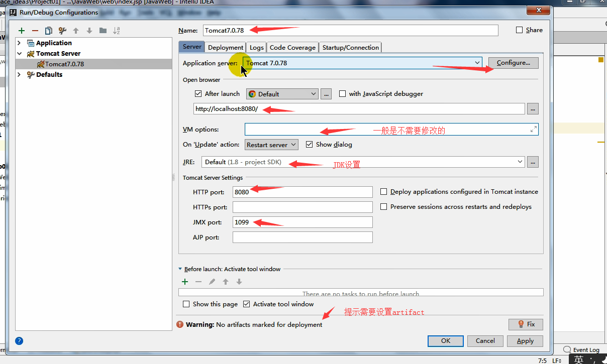
Task: Uncheck After launch checkbox
Action: tap(198, 94)
